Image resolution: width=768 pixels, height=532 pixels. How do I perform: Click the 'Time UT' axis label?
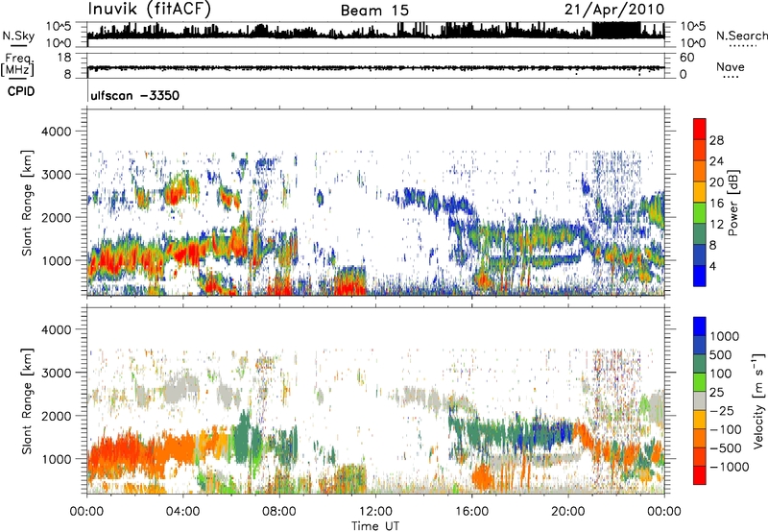click(x=375, y=526)
